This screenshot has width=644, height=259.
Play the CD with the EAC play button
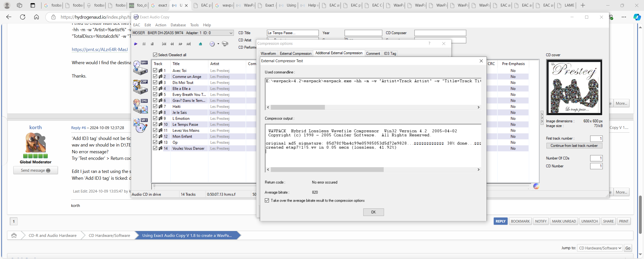coord(136,44)
